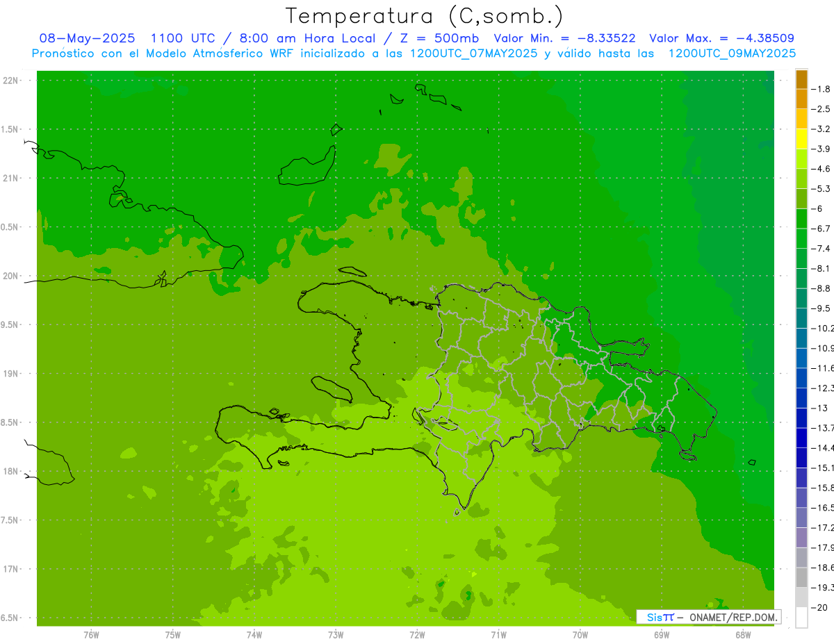Screen dimensions: 834x644
Task: Click the "70W" longitude label
Action: pyautogui.click(x=580, y=635)
